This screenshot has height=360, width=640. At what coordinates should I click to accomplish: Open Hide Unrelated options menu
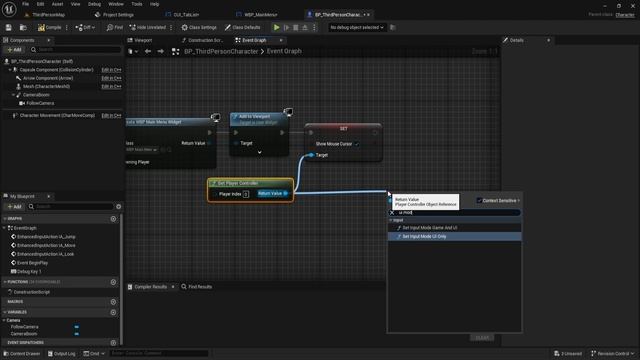point(171,27)
